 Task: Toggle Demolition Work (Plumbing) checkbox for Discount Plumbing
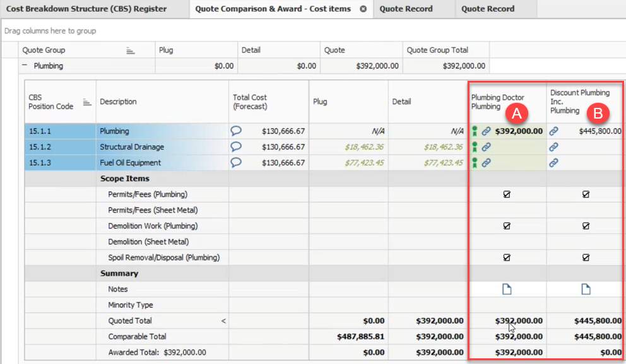(586, 226)
